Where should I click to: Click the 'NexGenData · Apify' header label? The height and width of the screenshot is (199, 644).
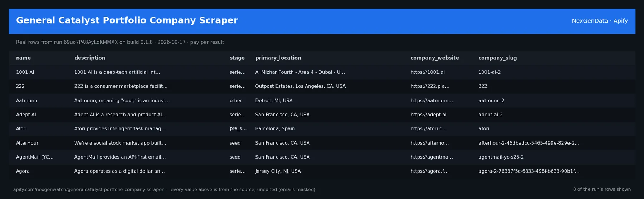(600, 21)
